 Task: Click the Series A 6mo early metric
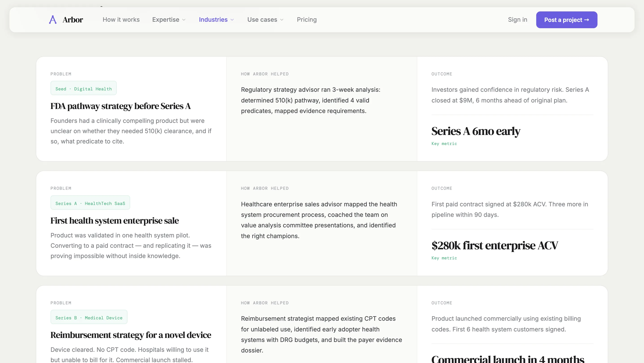pos(476,131)
